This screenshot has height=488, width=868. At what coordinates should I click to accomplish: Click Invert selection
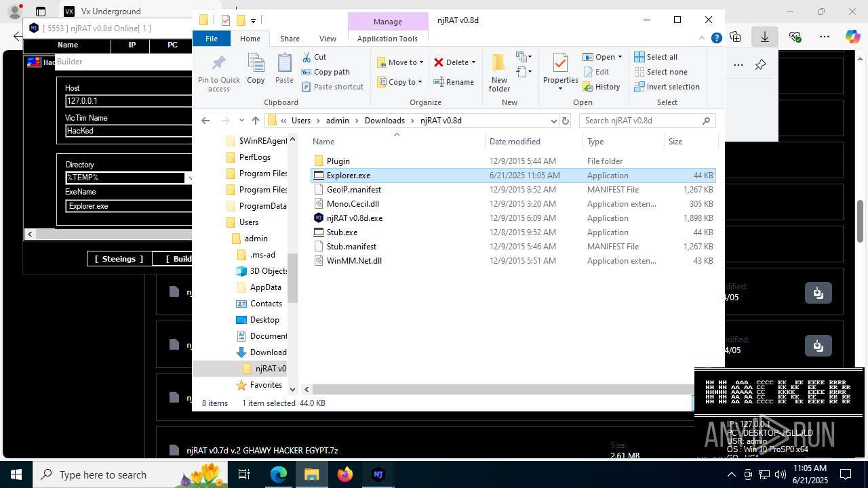[667, 87]
